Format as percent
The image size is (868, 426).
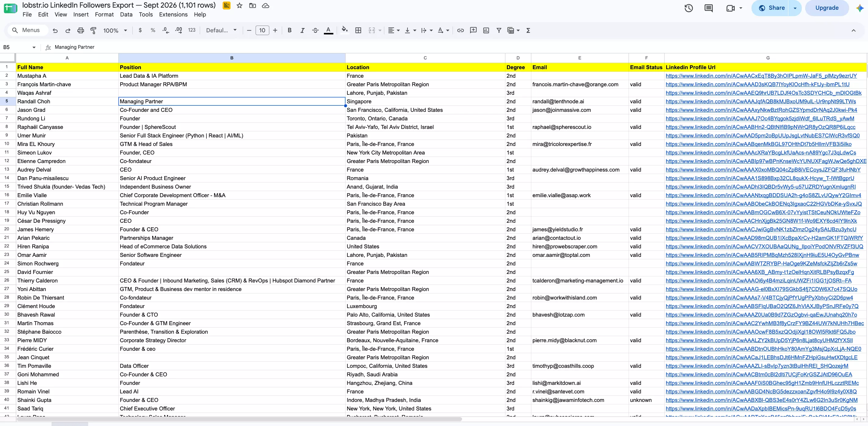pos(153,30)
